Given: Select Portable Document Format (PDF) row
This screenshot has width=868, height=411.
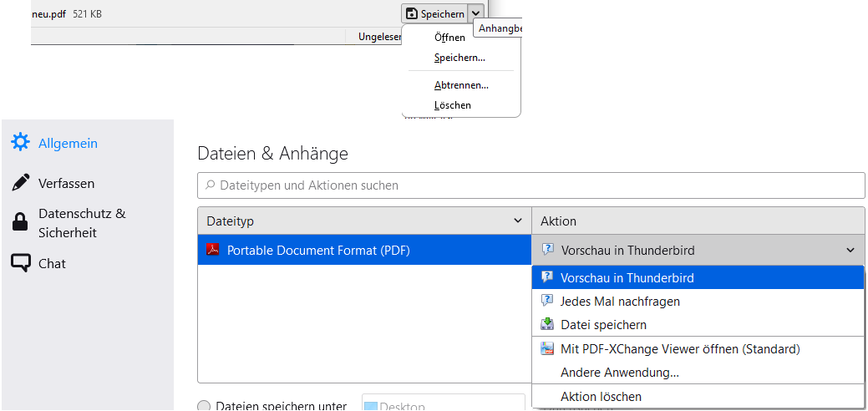Looking at the screenshot, I should pyautogui.click(x=364, y=250).
